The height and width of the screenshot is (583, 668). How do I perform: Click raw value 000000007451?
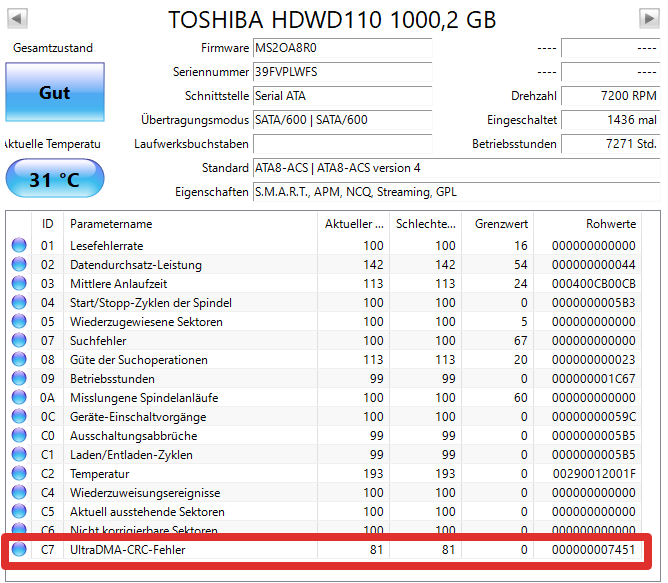[x=593, y=550]
